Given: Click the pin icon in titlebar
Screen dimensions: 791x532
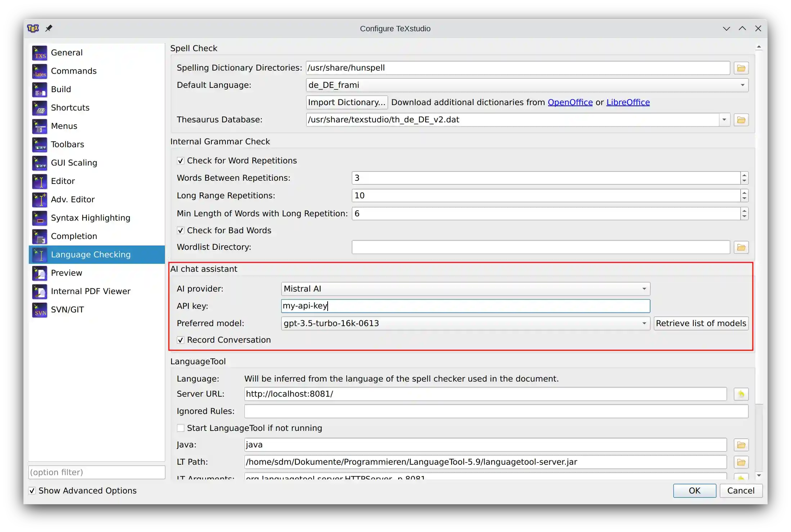Looking at the screenshot, I should pos(49,28).
